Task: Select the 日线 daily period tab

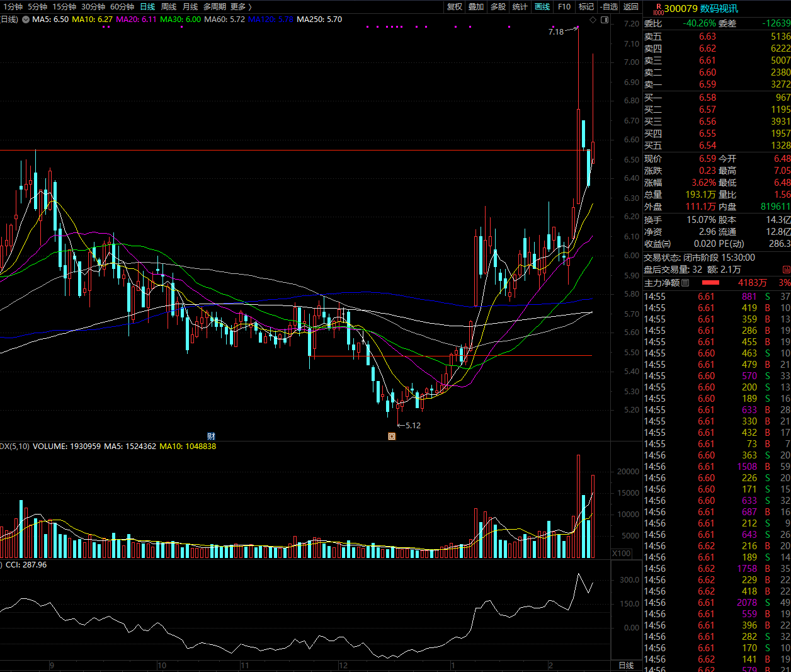Action: (x=147, y=7)
